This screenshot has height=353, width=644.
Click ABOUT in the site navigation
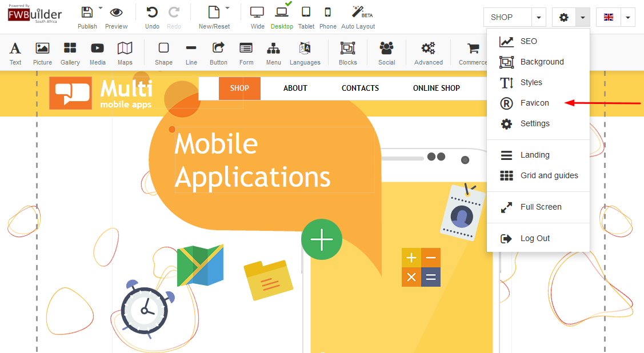click(x=295, y=88)
